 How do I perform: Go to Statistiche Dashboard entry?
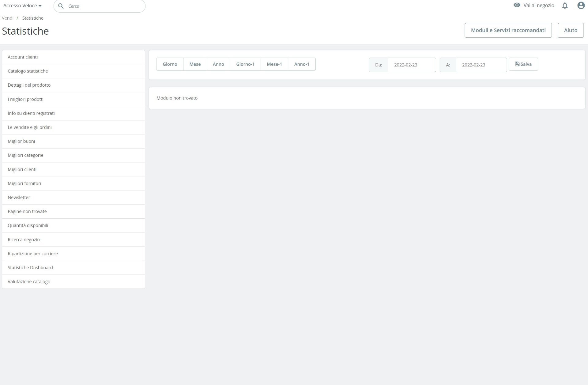pyautogui.click(x=30, y=268)
